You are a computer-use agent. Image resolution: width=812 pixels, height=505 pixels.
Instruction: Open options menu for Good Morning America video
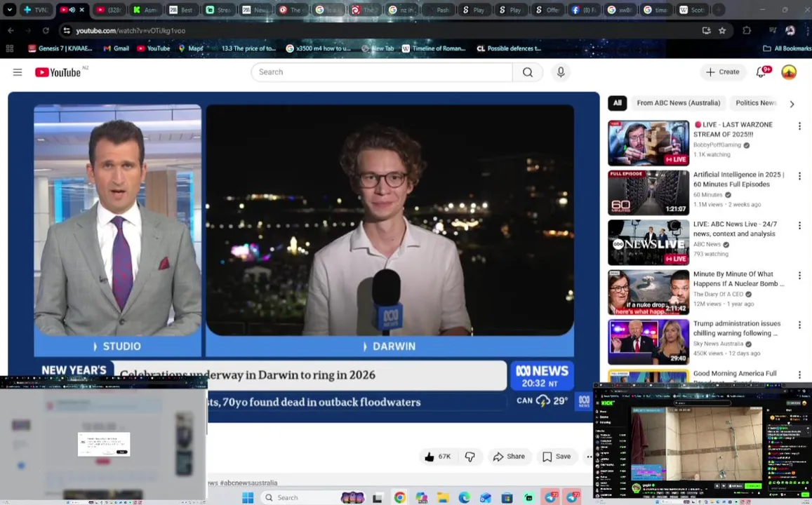pyautogui.click(x=799, y=375)
